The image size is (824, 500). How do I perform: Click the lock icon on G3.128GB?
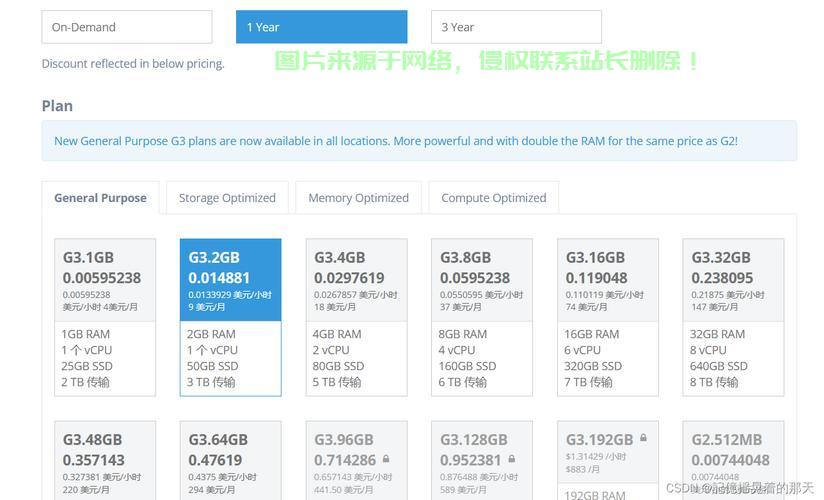[x=512, y=459]
